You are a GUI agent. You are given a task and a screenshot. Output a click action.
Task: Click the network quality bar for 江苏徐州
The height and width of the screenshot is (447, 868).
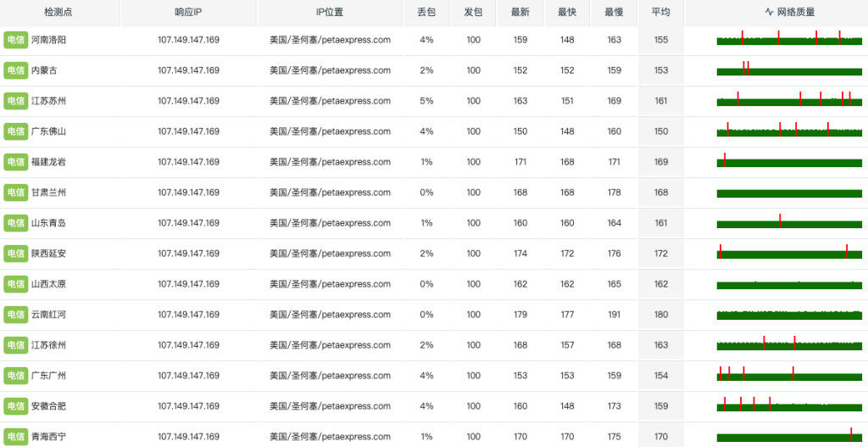coord(788,346)
